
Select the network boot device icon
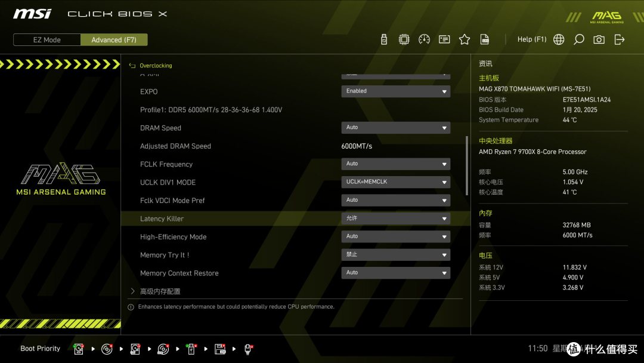click(248, 349)
